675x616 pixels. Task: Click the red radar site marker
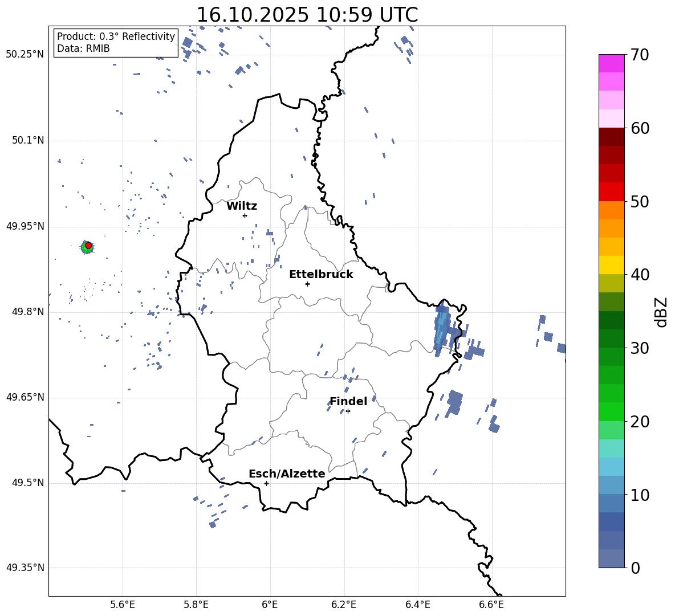point(88,246)
